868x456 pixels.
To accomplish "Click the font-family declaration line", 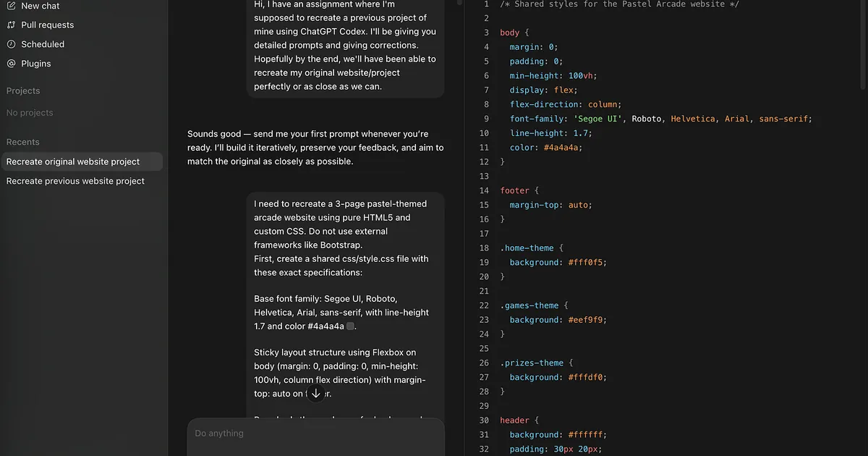I will click(661, 119).
